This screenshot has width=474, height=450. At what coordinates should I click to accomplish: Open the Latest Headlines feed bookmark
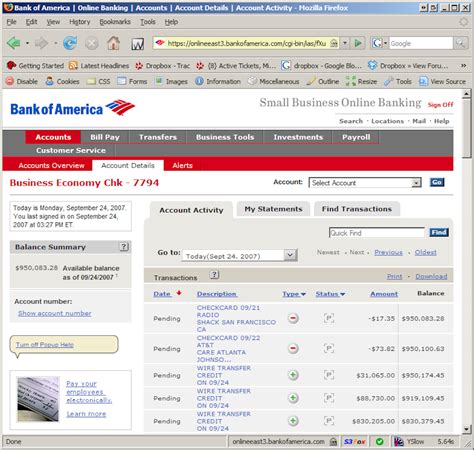pos(99,66)
